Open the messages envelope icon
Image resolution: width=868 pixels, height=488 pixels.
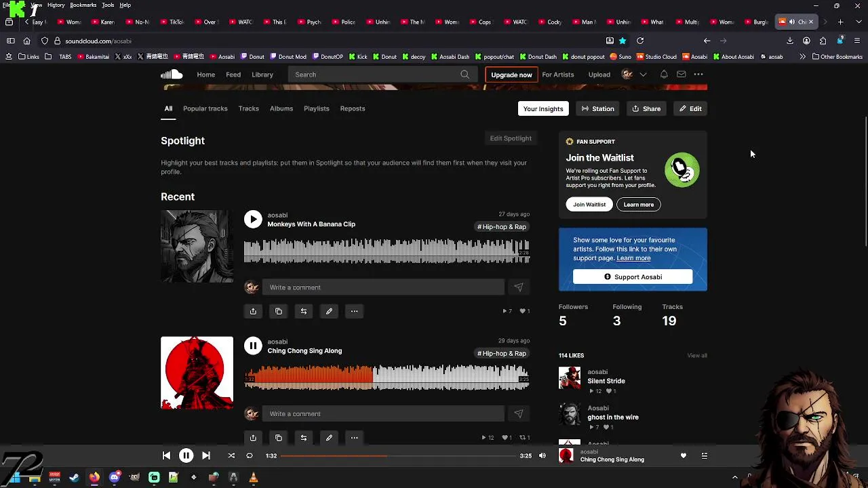pyautogui.click(x=681, y=75)
